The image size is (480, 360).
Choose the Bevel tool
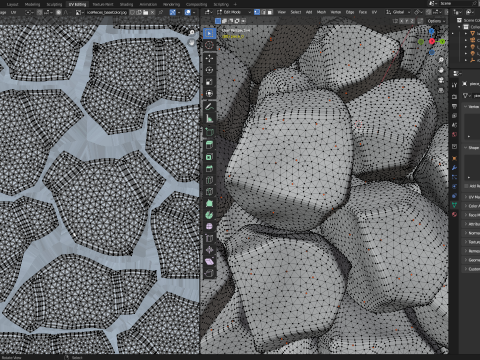pyautogui.click(x=209, y=169)
